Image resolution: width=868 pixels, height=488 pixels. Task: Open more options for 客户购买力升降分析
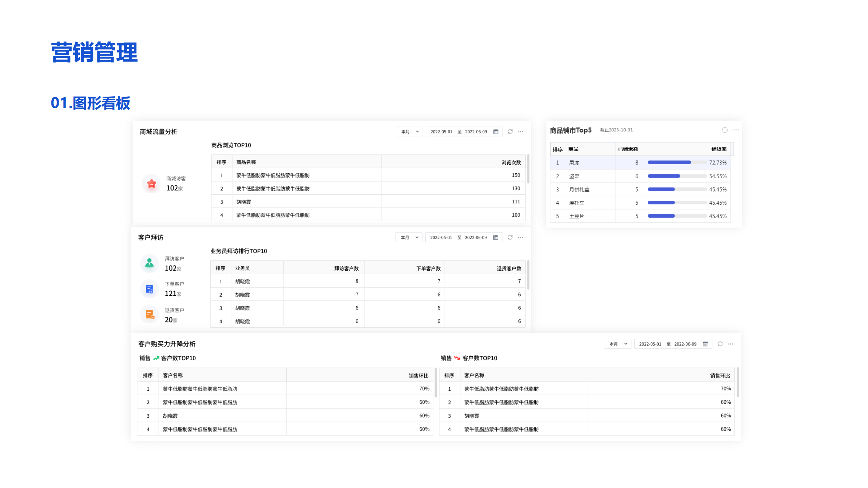pos(731,344)
